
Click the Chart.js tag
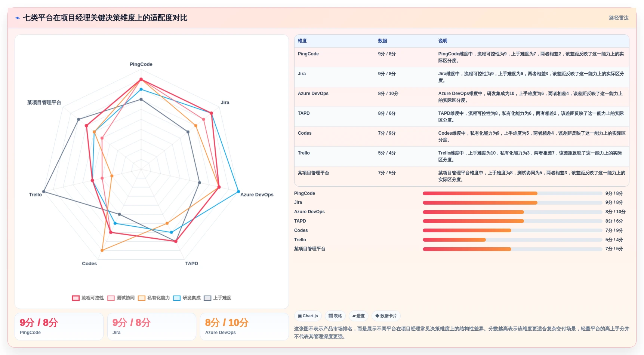tap(308, 316)
